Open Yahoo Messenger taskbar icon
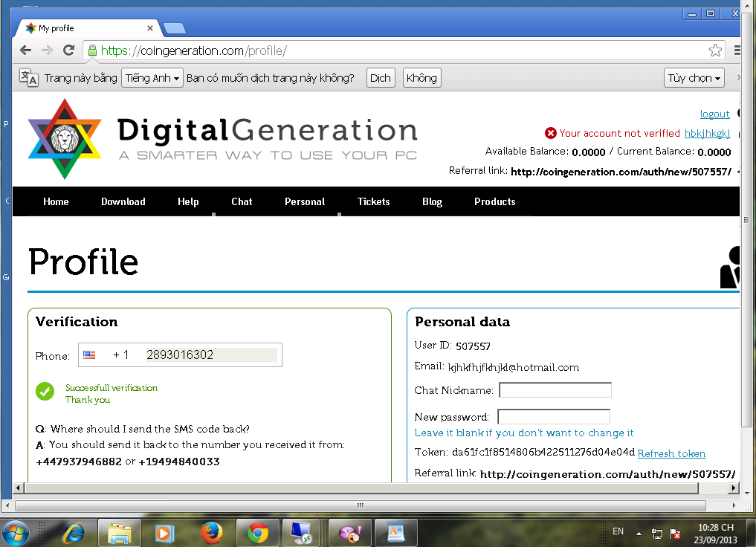This screenshot has height=547, width=756. coord(350,533)
